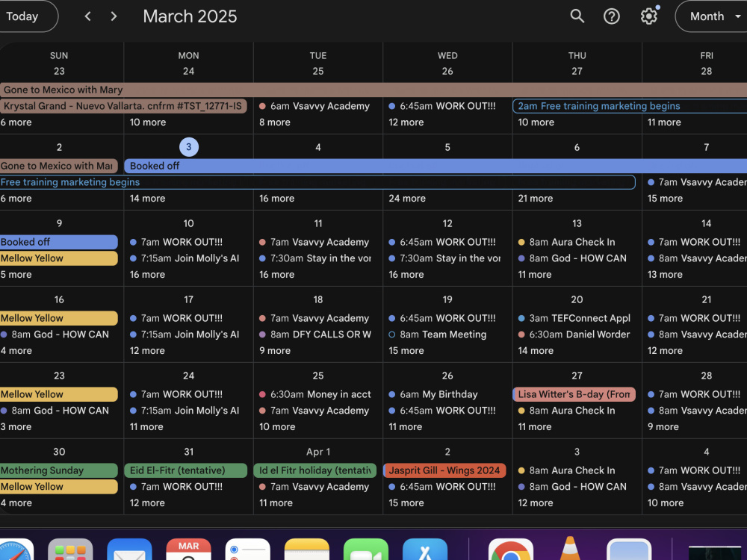Launch FaceTime from the dock

click(366, 550)
